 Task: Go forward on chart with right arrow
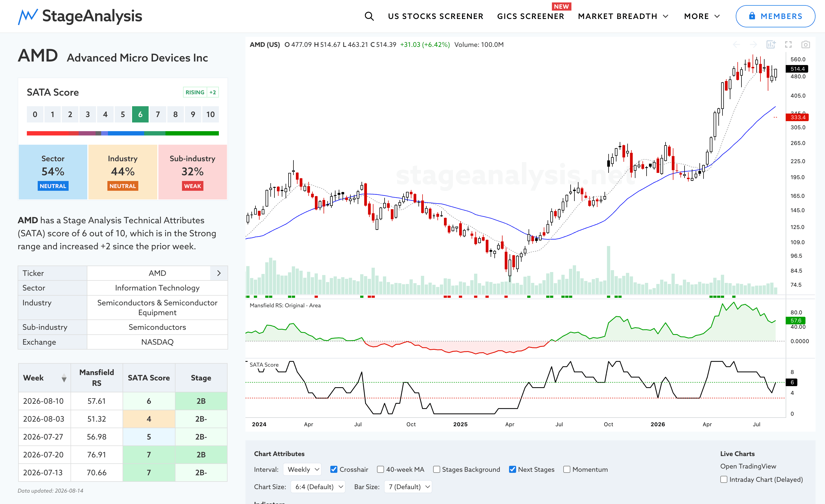point(753,44)
